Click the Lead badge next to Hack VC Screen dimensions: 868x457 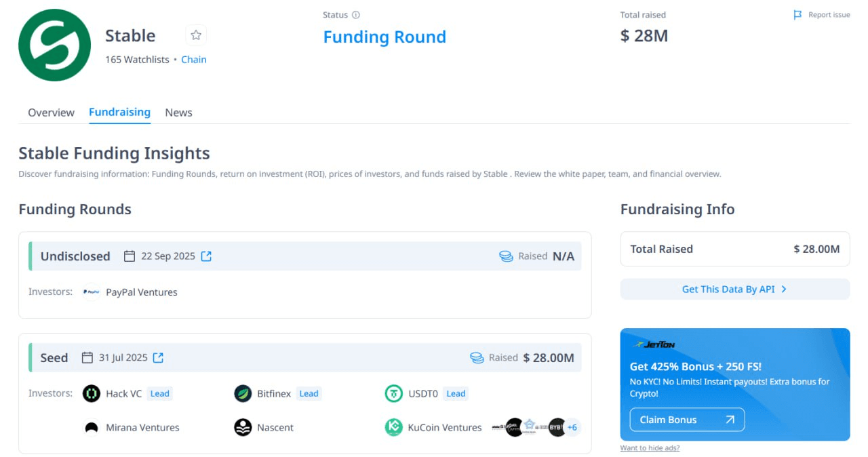[x=160, y=393]
